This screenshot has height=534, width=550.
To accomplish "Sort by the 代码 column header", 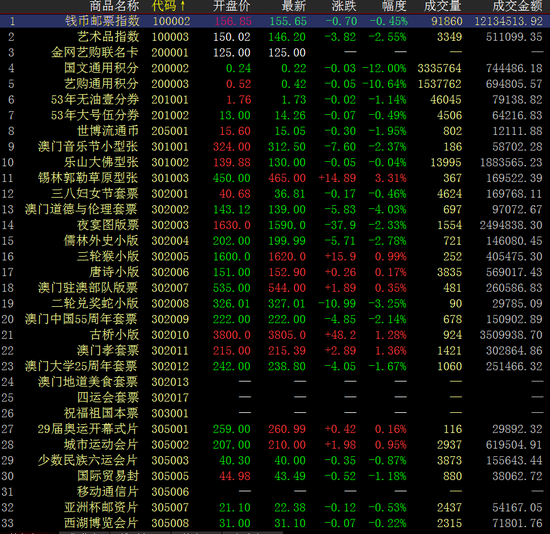I will pos(168,6).
